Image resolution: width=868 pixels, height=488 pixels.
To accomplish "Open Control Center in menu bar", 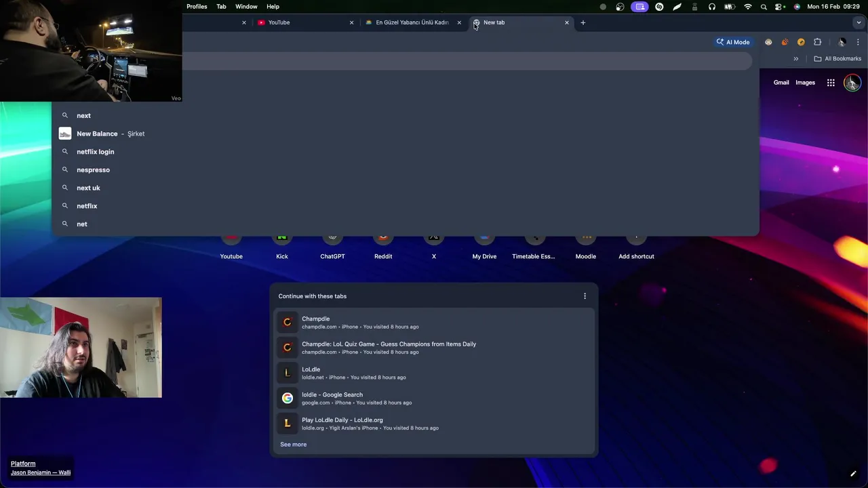I will (780, 6).
